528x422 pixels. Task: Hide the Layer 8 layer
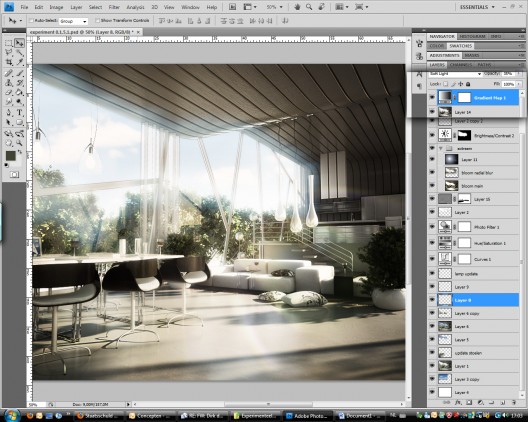(432, 300)
